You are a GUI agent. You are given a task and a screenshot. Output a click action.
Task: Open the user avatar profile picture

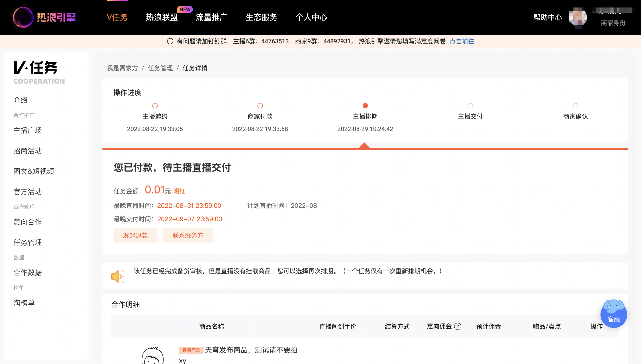coord(578,17)
